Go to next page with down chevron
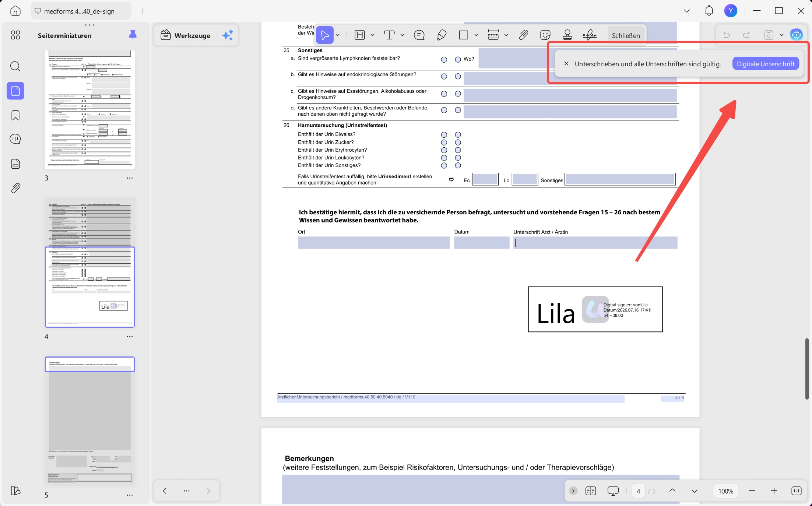This screenshot has width=812, height=506. tap(695, 491)
